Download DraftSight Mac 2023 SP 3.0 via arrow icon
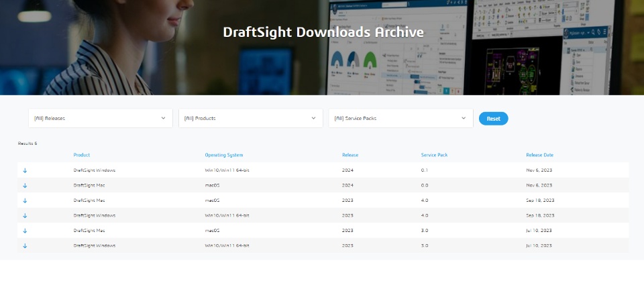 click(x=25, y=231)
